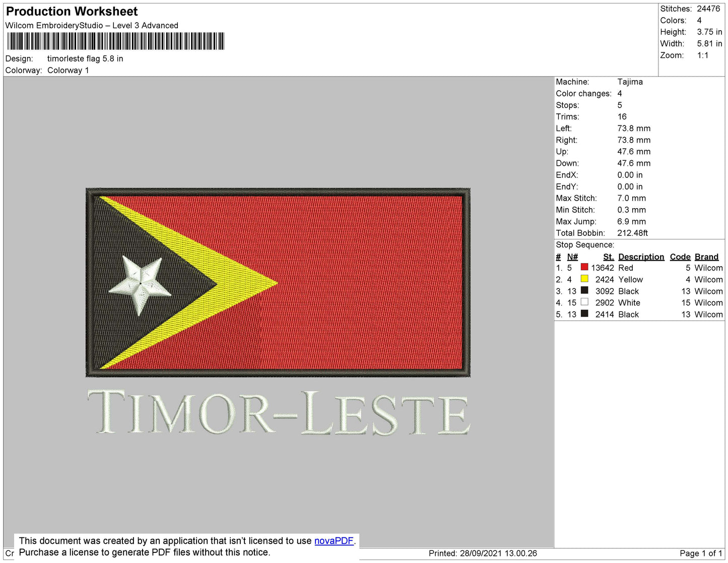Click Max Jump value 6.9 mm

631,222
